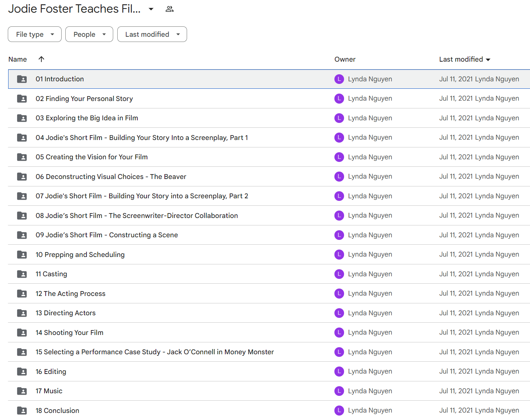Image resolution: width=530 pixels, height=420 pixels.
Task: Click Lynda Nguyen owner in 13 Directing Actors row
Action: (370, 313)
